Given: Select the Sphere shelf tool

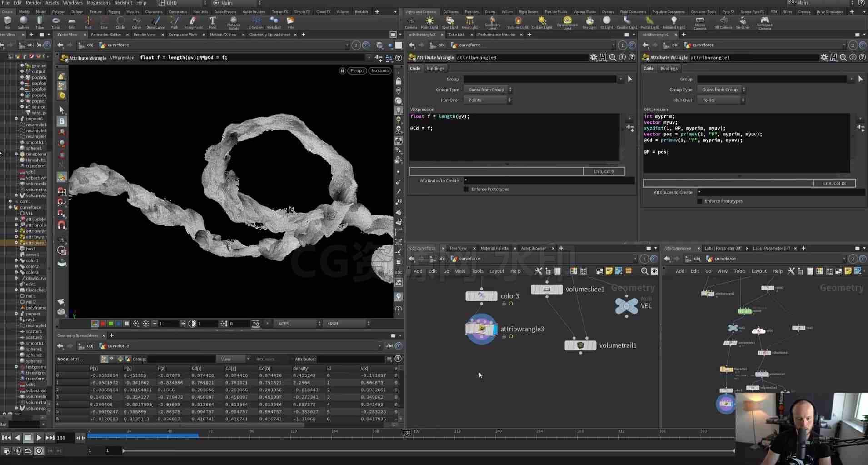Looking at the screenshot, I should click(x=23, y=23).
